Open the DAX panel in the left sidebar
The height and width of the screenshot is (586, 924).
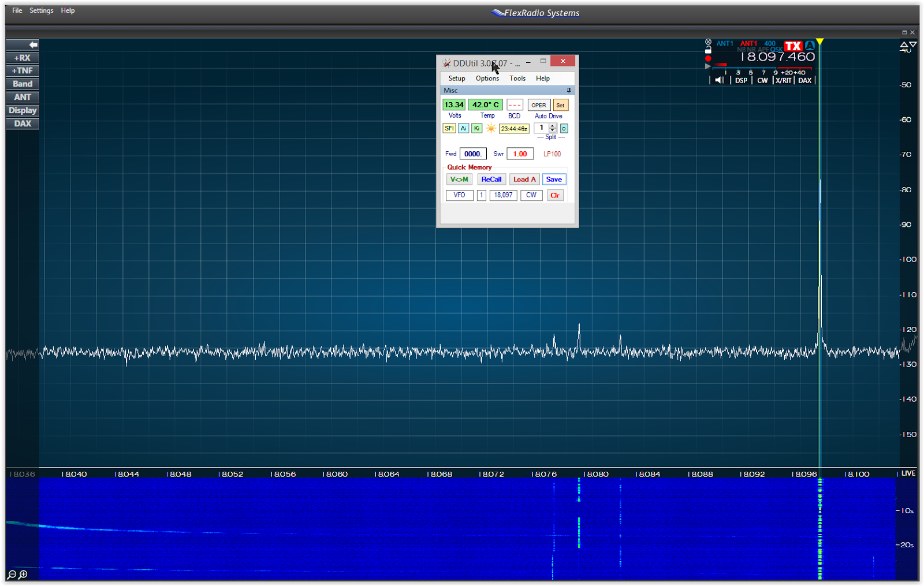pyautogui.click(x=23, y=124)
